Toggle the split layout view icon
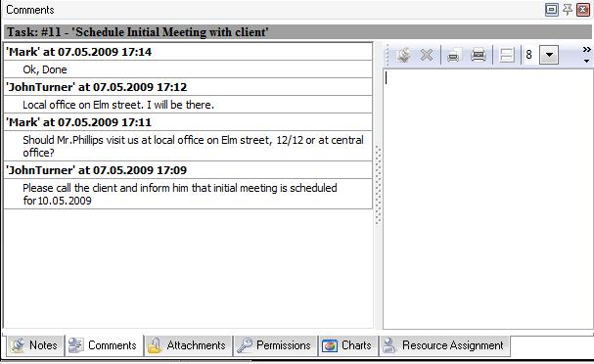Image resolution: width=594 pixels, height=364 pixels. [507, 56]
